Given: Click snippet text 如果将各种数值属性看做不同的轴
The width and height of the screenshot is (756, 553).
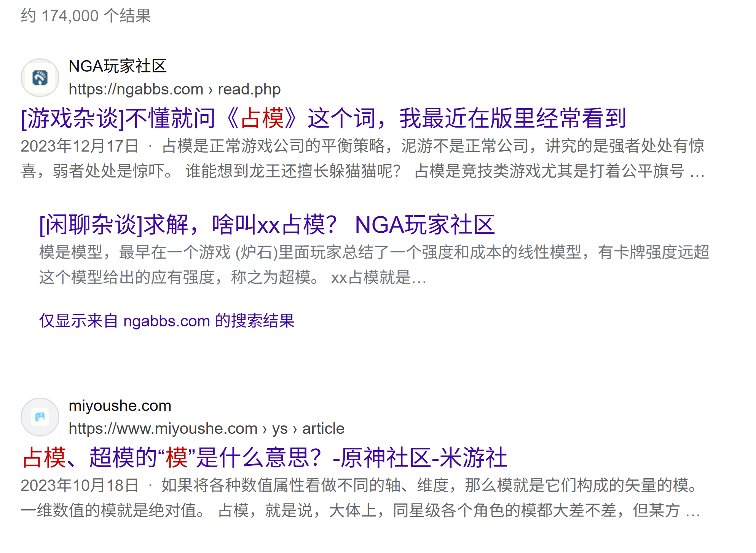Looking at the screenshot, I should (x=281, y=485).
